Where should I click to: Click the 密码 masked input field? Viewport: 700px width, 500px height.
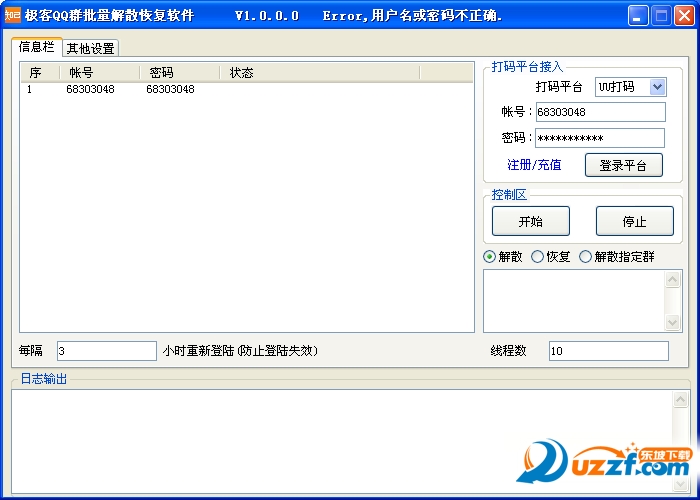[600, 138]
